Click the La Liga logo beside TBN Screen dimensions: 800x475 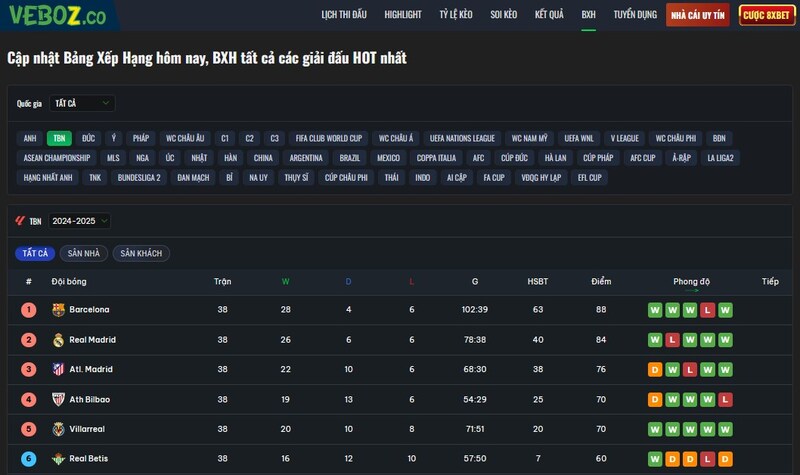click(20, 221)
